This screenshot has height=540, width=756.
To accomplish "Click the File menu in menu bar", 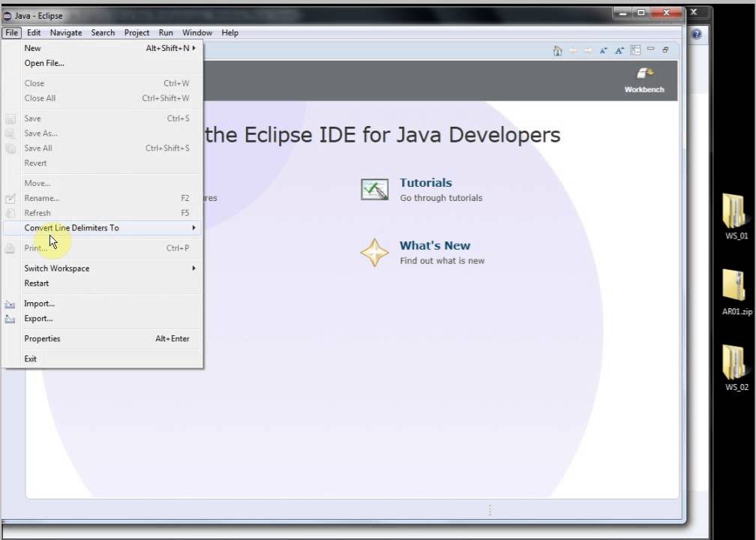I will (x=11, y=33).
